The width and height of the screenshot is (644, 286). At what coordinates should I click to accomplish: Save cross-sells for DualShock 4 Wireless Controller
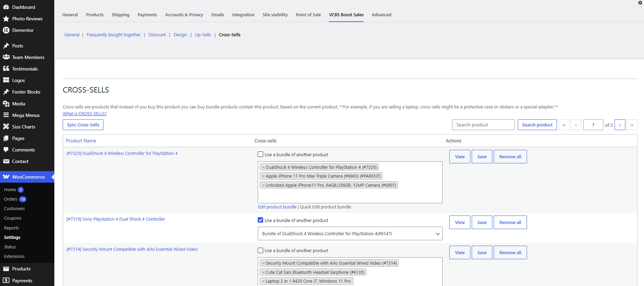point(482,157)
